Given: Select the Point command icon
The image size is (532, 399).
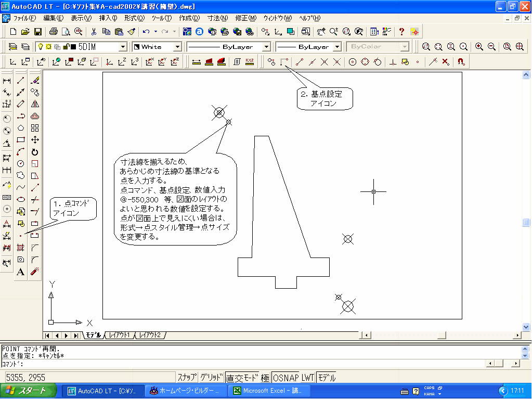Looking at the screenshot, I should point(21,236).
